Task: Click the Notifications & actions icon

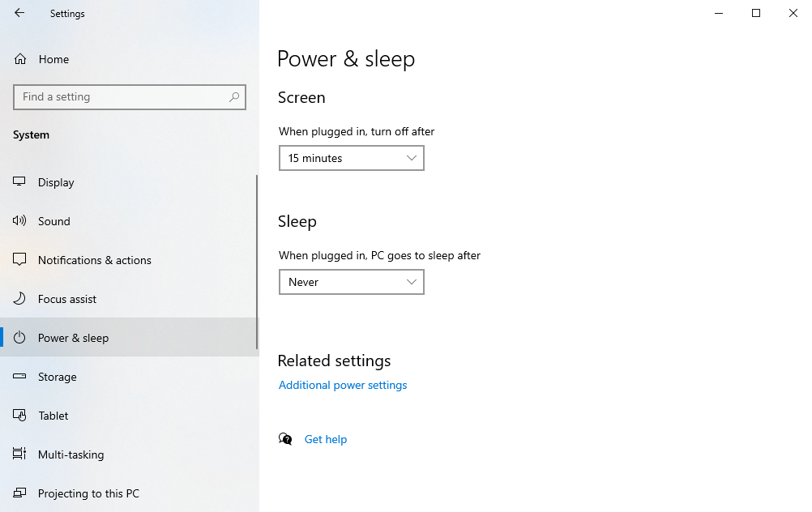Action: click(20, 260)
